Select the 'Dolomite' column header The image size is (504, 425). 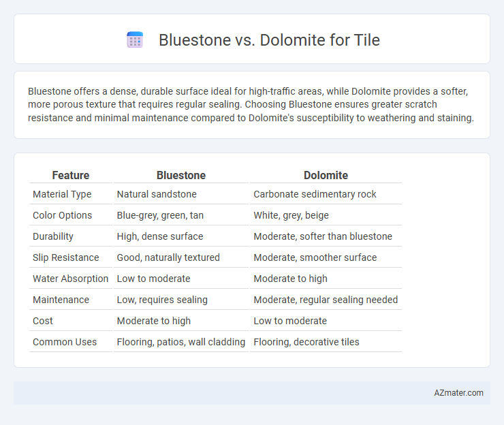326,175
